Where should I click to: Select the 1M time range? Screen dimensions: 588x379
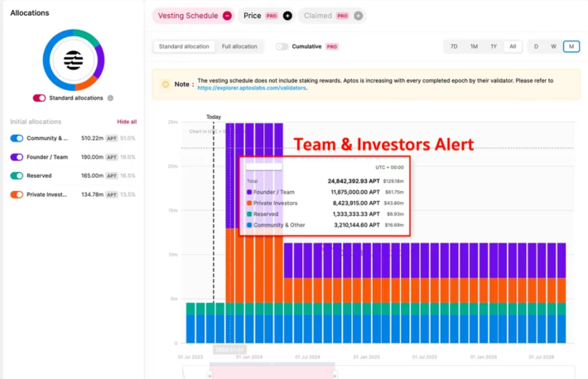pos(474,46)
